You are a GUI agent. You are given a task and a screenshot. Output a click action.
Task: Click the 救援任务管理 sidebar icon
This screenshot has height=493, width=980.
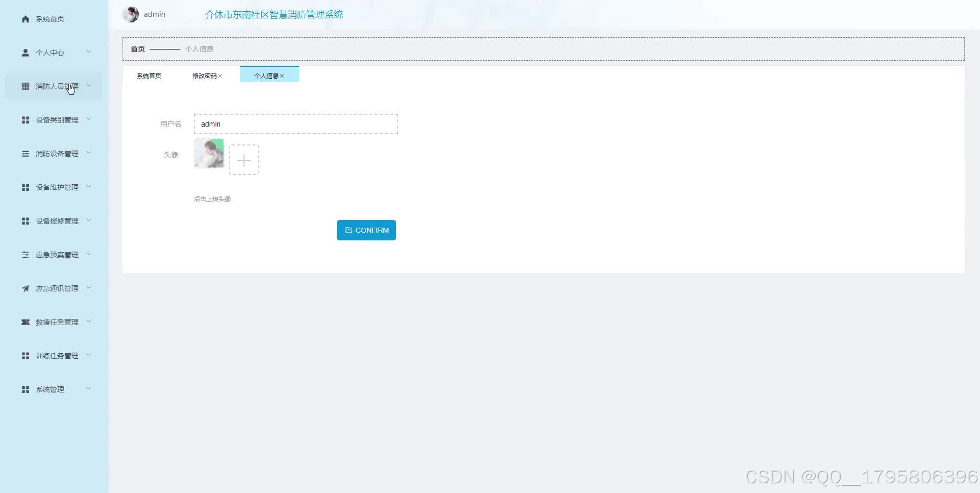(25, 322)
